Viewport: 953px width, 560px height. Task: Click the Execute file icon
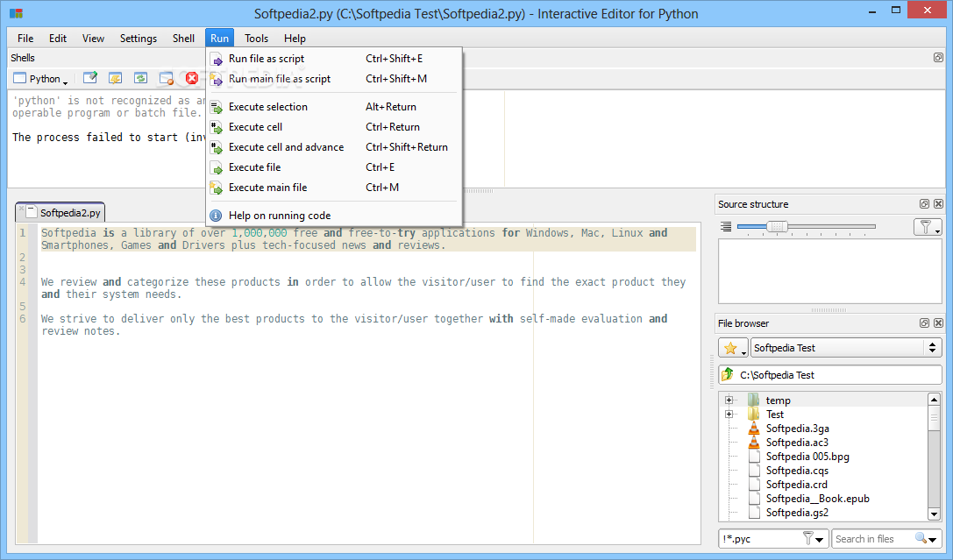[x=217, y=167]
